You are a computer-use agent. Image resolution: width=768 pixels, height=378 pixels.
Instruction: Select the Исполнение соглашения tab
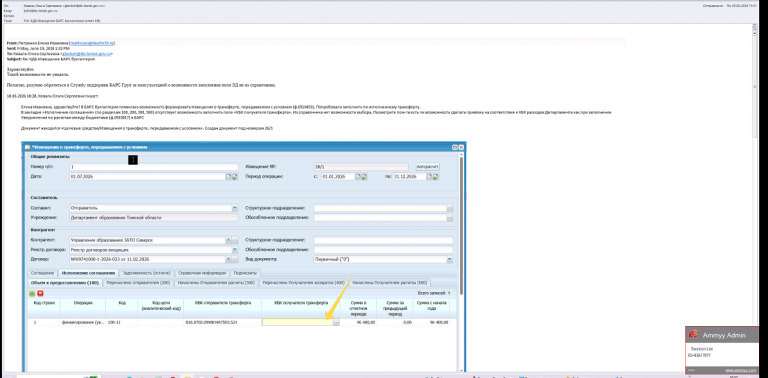coord(89,273)
